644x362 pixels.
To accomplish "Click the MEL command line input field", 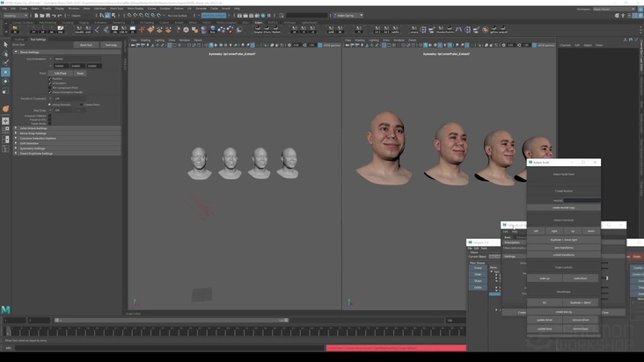I will pyautogui.click(x=170, y=348).
